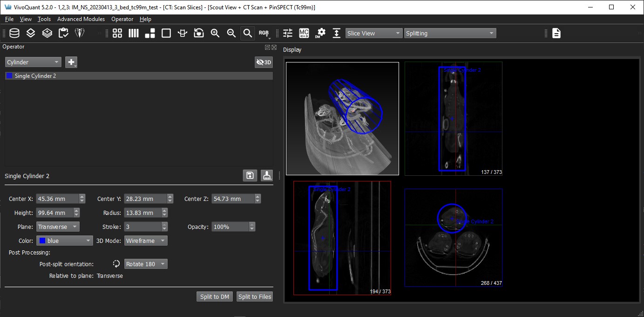Increment the Center X spinner value

82,197
